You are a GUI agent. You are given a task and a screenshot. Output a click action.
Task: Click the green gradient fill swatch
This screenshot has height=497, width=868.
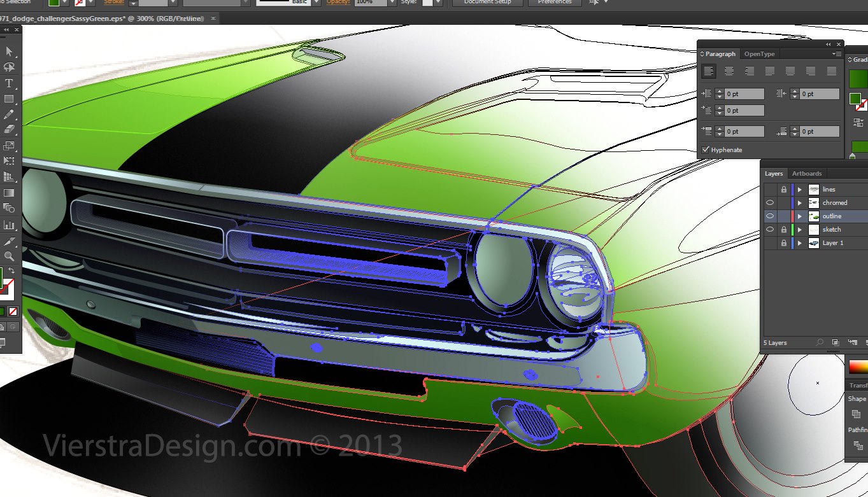coord(858,78)
